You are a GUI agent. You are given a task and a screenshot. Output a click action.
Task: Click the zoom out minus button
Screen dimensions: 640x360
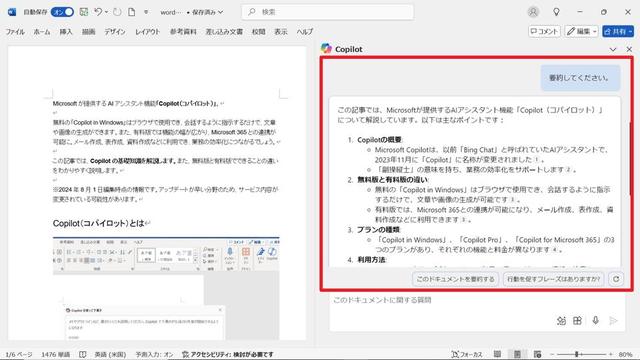tap(552, 354)
